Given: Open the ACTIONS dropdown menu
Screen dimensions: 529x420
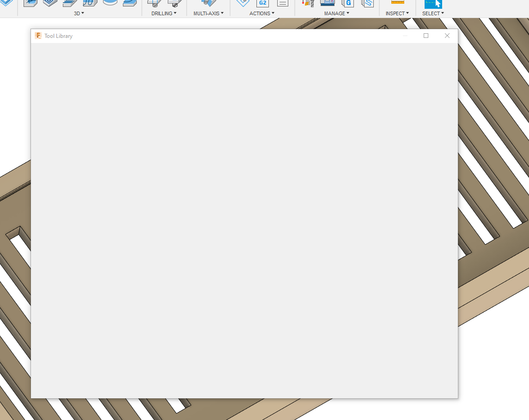Looking at the screenshot, I should tap(262, 13).
